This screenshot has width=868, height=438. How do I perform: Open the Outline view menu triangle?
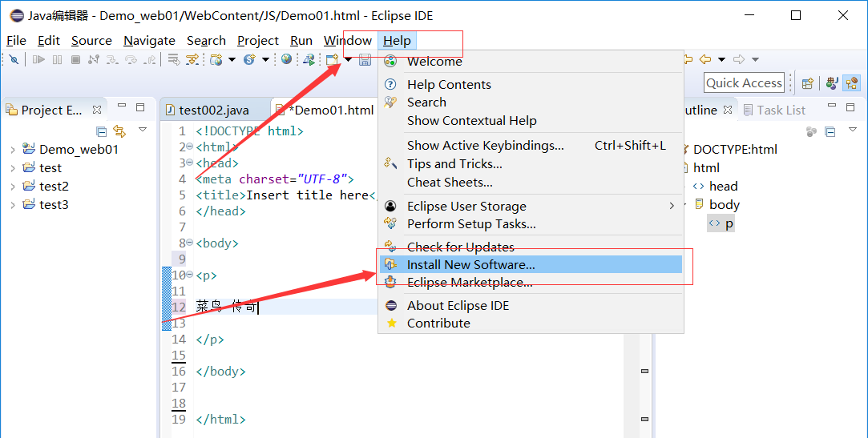click(x=853, y=130)
